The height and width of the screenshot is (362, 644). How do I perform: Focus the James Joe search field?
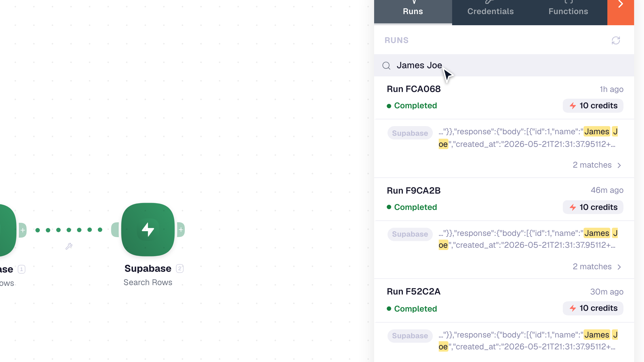[x=504, y=66]
